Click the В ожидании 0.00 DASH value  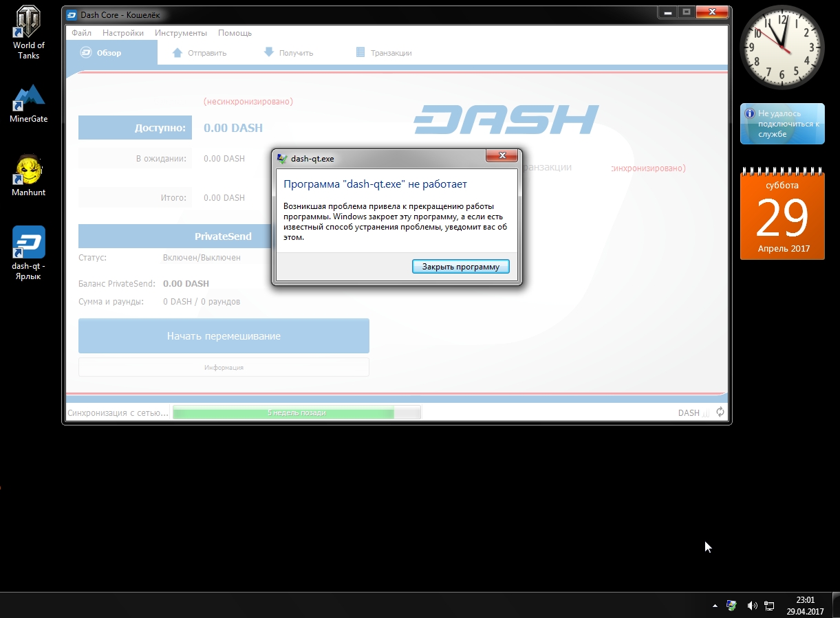coord(224,158)
